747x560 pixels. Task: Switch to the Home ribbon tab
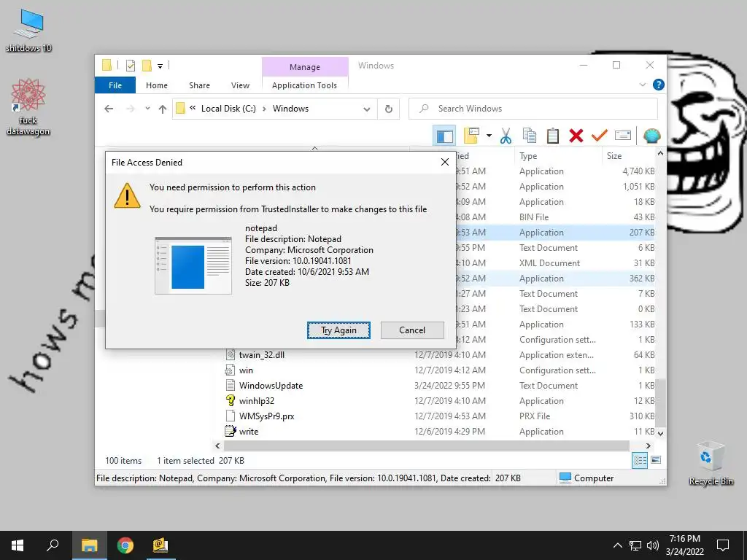(x=157, y=85)
